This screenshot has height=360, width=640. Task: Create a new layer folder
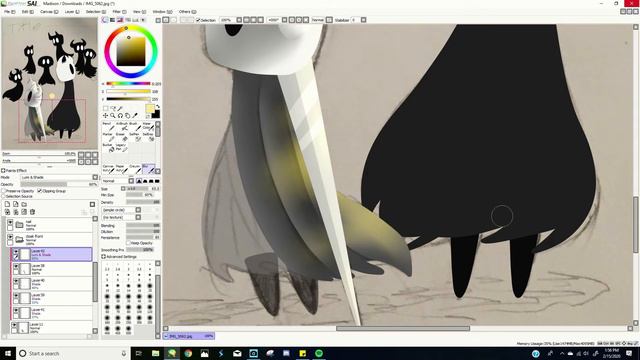24,204
